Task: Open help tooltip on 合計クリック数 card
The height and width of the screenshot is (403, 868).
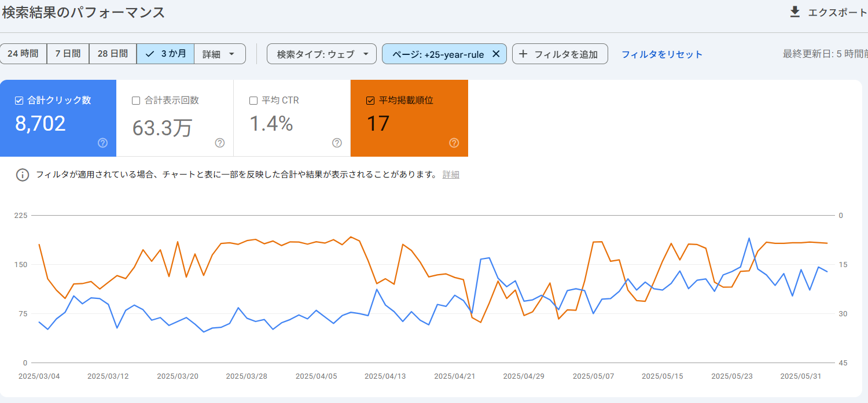Action: pos(103,143)
